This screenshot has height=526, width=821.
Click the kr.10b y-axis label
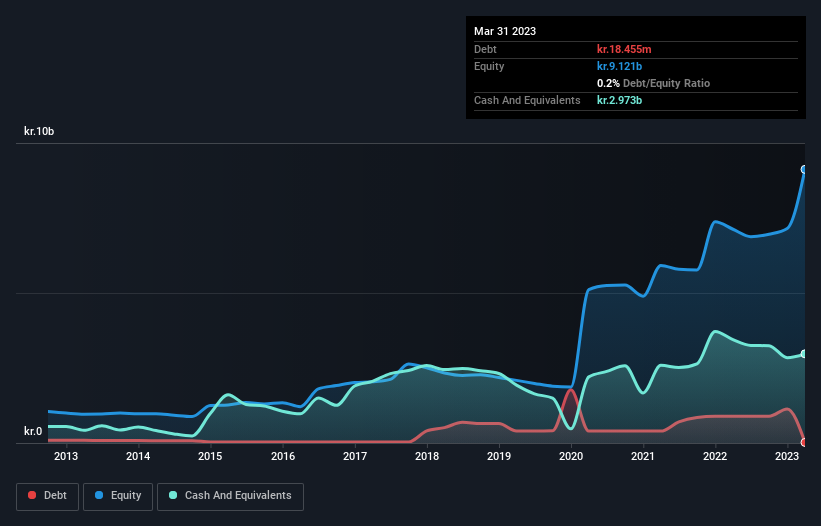point(39,131)
